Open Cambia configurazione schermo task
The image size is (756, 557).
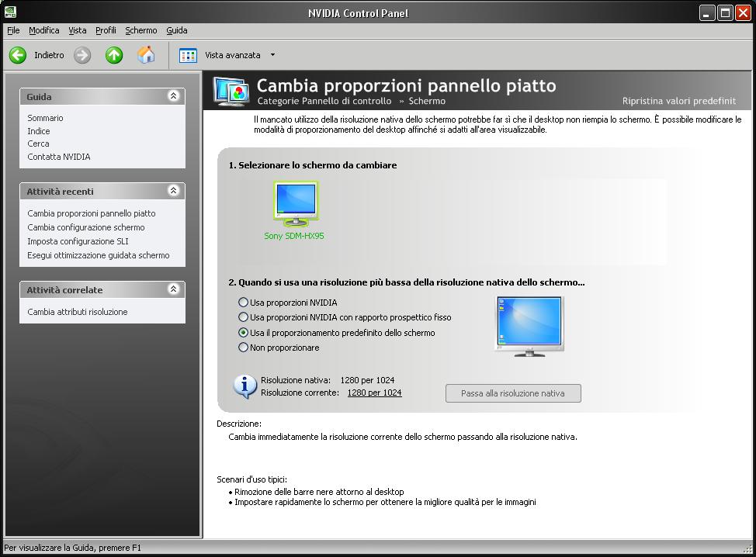click(x=86, y=227)
